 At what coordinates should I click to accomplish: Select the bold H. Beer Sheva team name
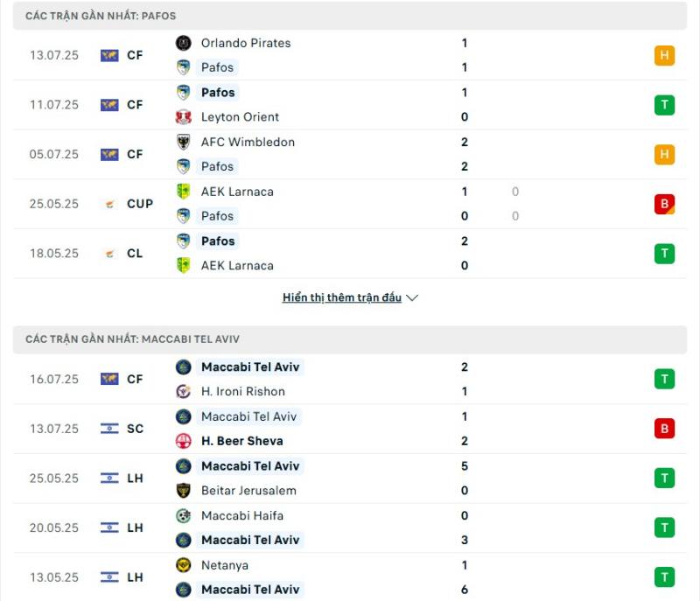click(x=242, y=441)
